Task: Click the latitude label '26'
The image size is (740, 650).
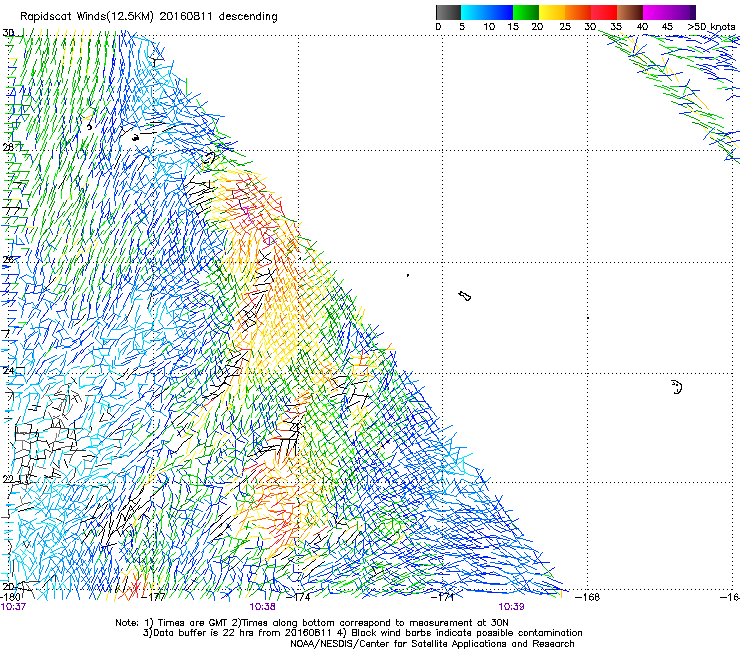Action: click(8, 260)
